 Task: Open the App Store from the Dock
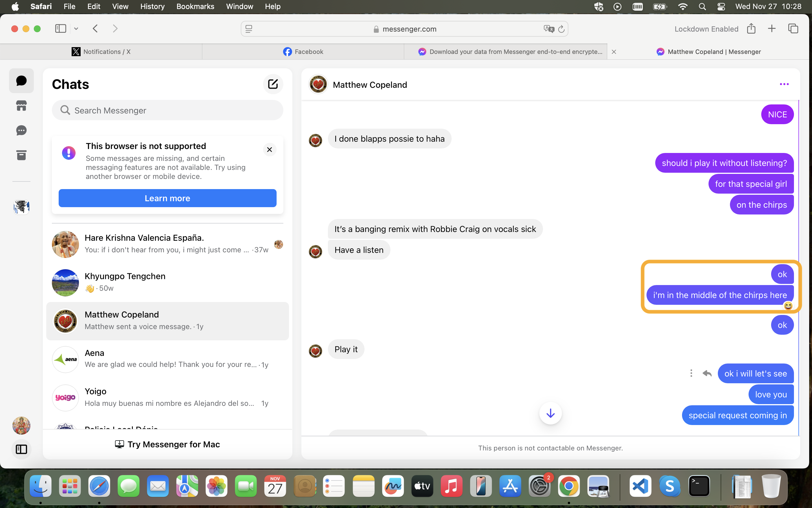pos(510,486)
